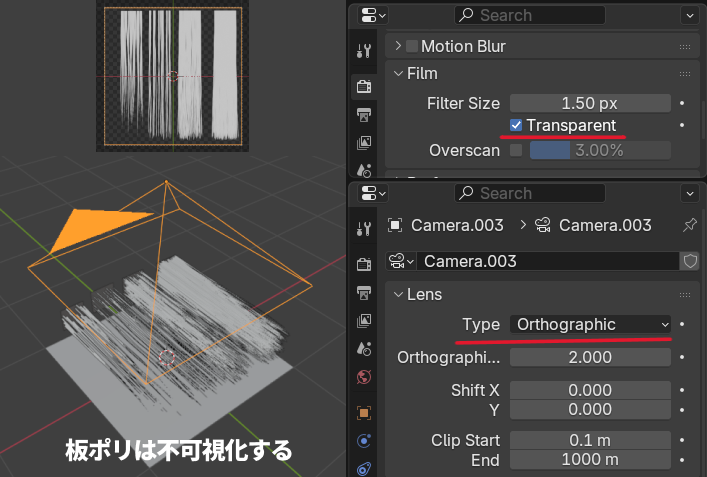
Task: Open the Tool properties tab in top panel
Action: click(x=364, y=51)
